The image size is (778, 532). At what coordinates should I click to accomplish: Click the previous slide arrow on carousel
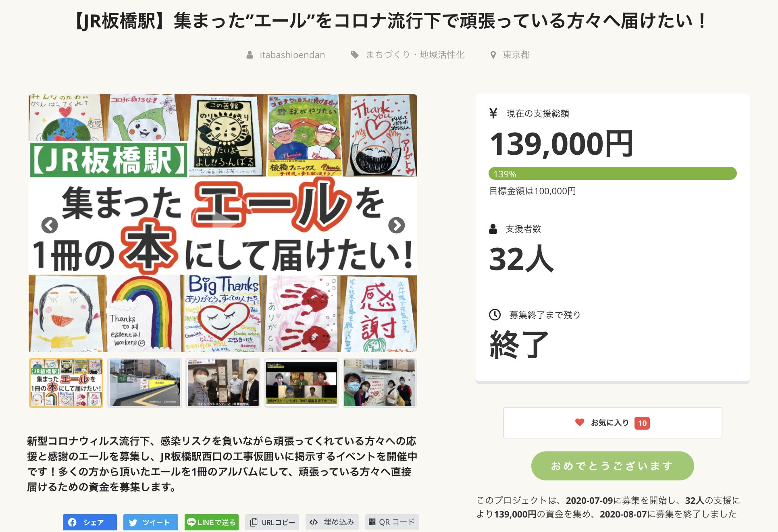50,225
